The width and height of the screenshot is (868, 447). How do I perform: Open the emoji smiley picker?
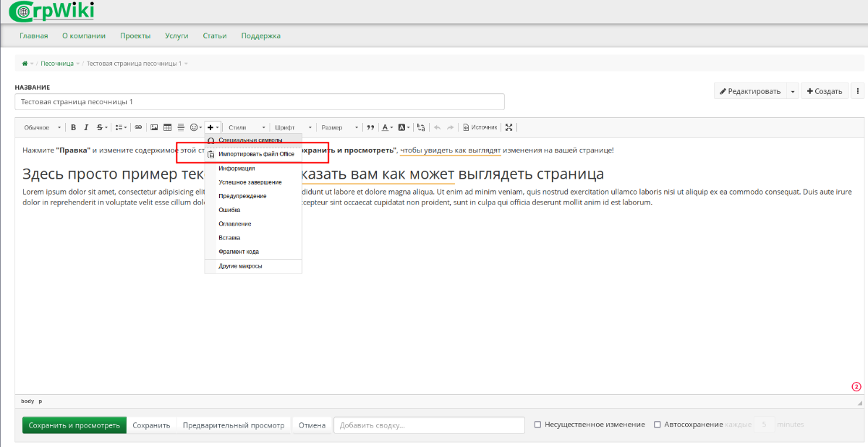tap(194, 127)
